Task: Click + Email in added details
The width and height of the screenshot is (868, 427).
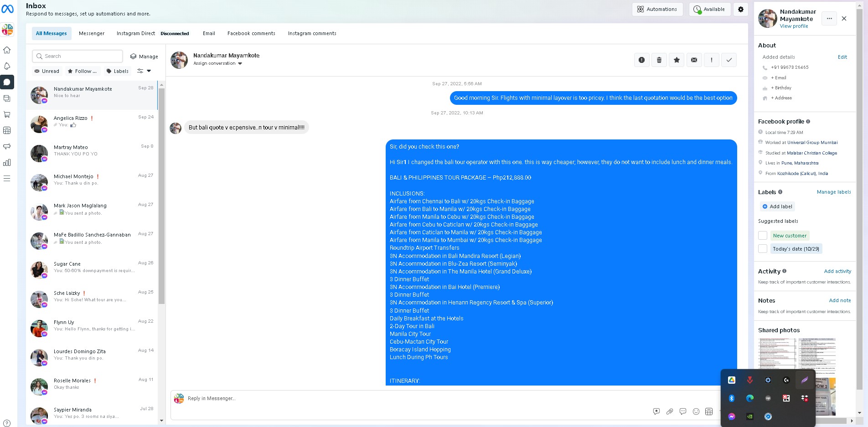Action: click(x=779, y=78)
